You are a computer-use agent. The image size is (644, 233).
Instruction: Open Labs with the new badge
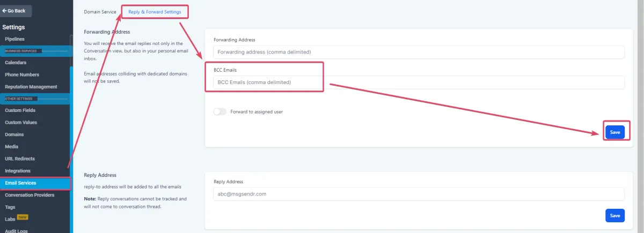[10, 219]
